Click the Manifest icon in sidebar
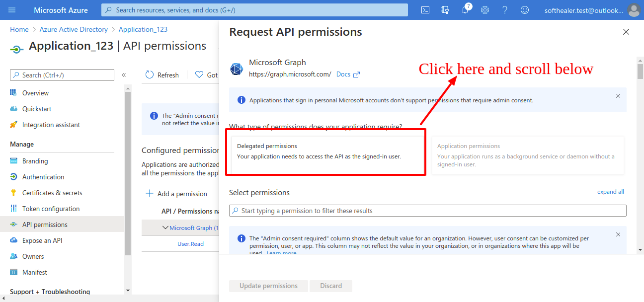 coord(13,272)
